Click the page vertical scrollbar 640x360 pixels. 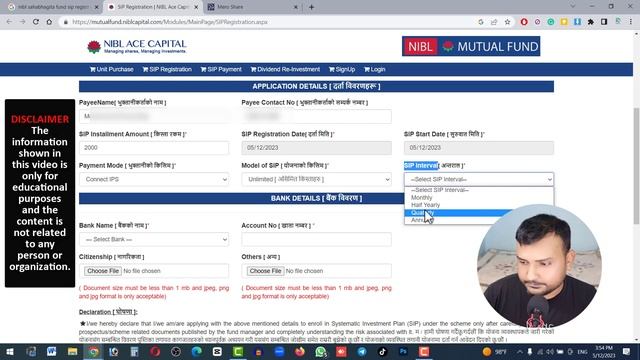(x=636, y=165)
